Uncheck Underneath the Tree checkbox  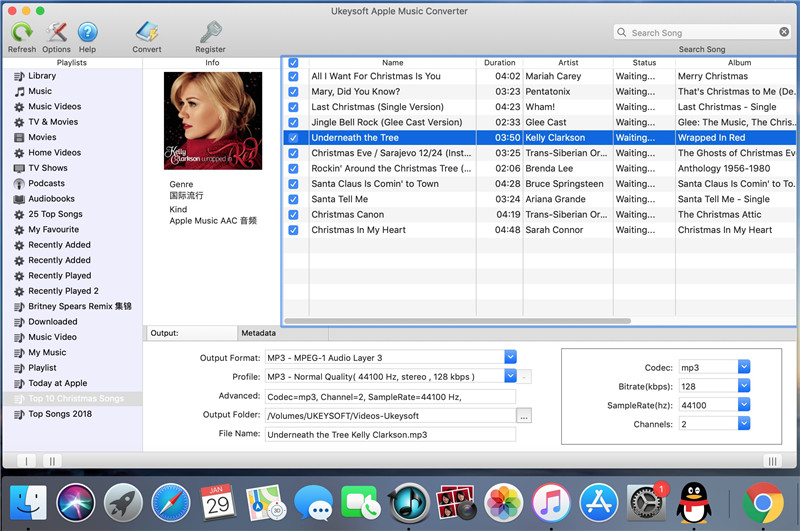(293, 137)
